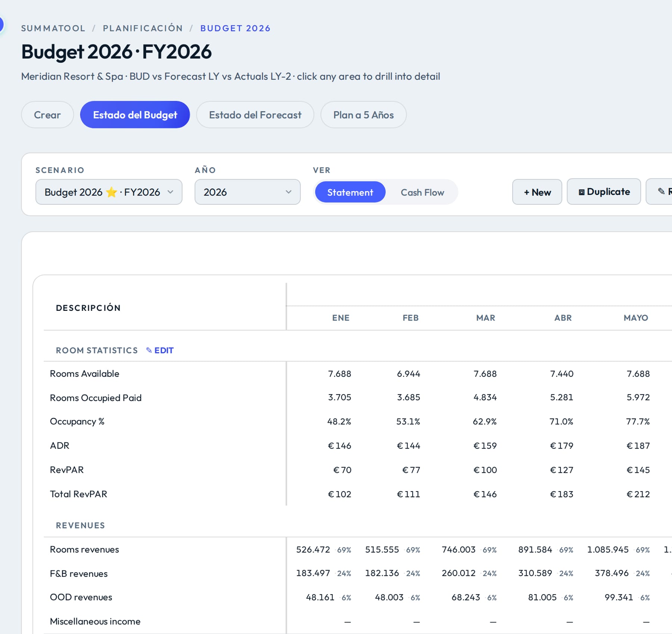Click Occupancy % MAYO value 77.7%
This screenshot has width=672, height=634.
(638, 421)
